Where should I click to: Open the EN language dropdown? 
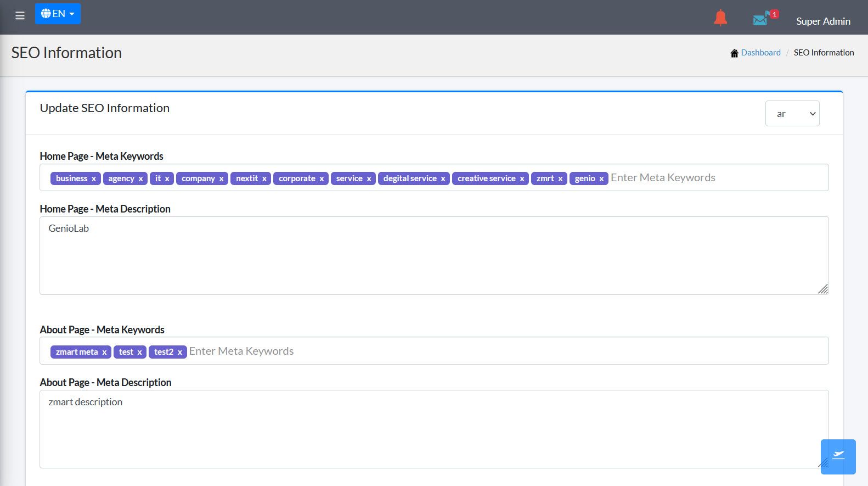58,14
